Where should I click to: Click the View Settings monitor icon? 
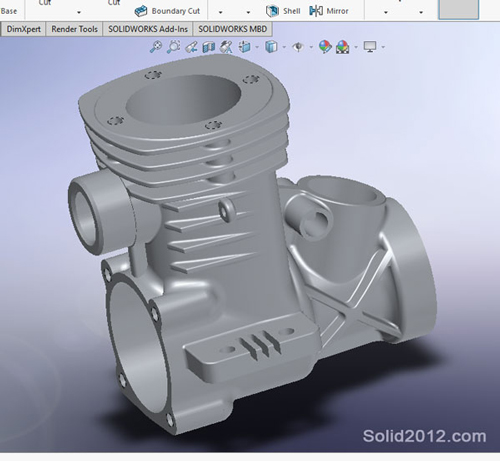pos(370,47)
